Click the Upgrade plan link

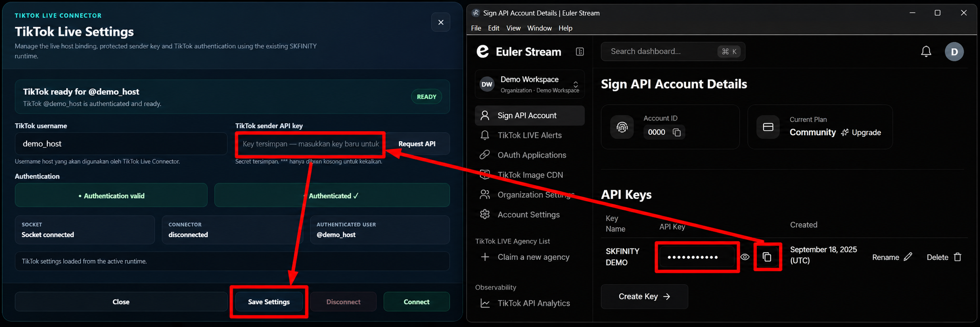click(861, 133)
